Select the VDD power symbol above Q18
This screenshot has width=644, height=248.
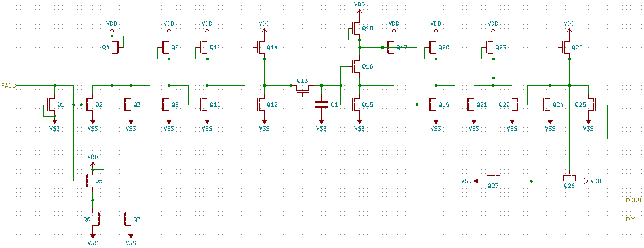(x=360, y=9)
